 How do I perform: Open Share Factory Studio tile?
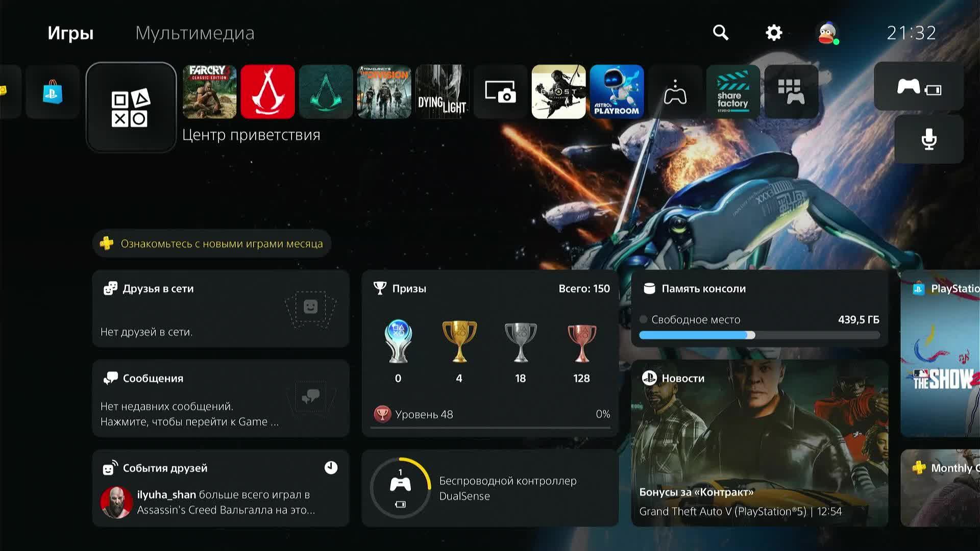click(x=733, y=92)
